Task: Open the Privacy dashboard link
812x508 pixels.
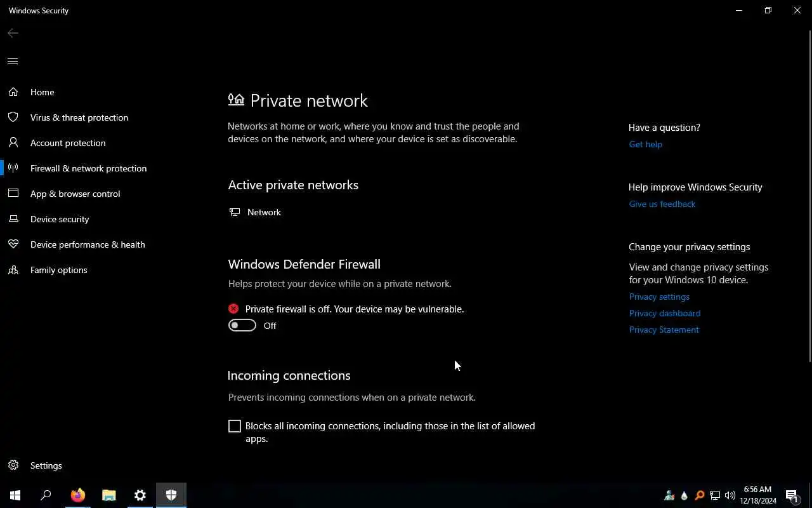Action: [664, 313]
